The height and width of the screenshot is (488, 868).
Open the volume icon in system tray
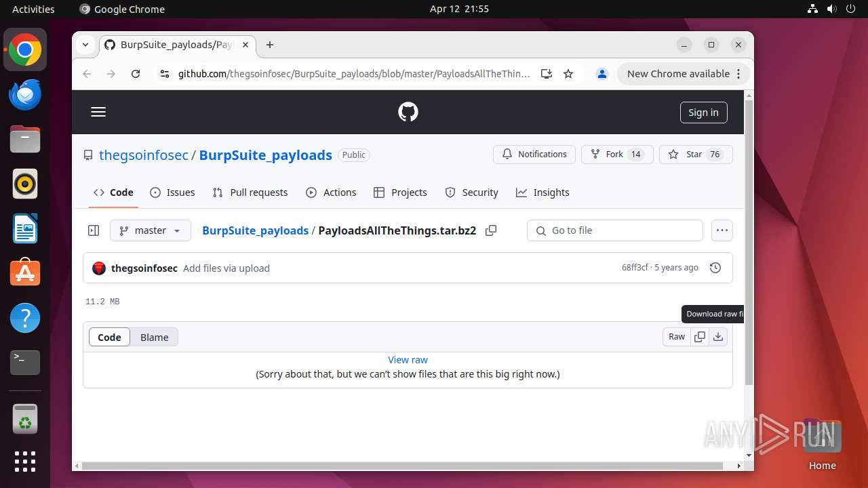pyautogui.click(x=831, y=9)
